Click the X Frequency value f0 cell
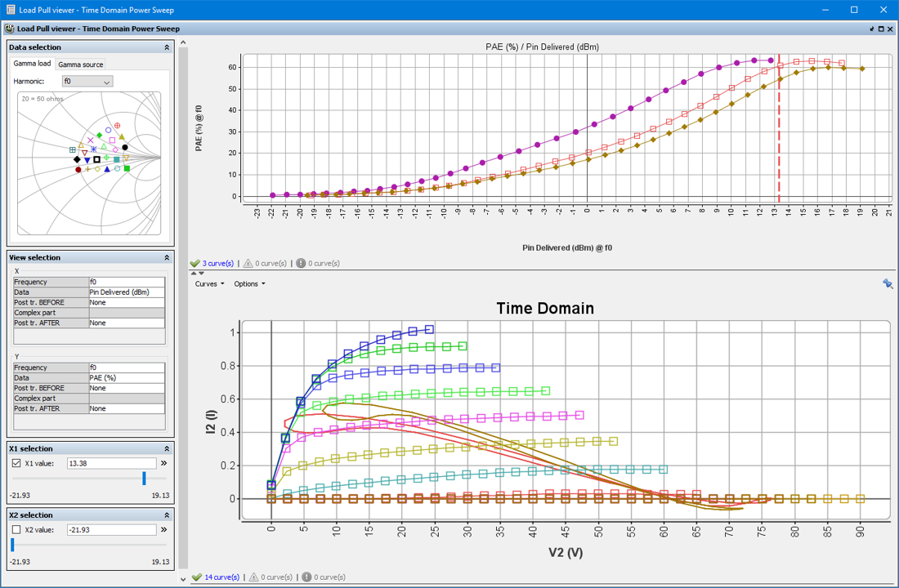This screenshot has height=588, width=899. point(127,282)
